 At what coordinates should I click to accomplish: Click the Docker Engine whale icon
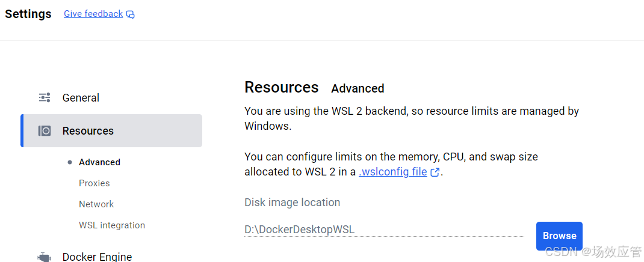coord(45,257)
